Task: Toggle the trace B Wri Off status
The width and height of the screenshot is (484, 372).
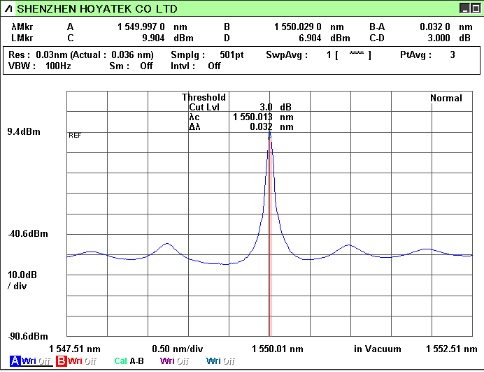Action: pyautogui.click(x=82, y=361)
